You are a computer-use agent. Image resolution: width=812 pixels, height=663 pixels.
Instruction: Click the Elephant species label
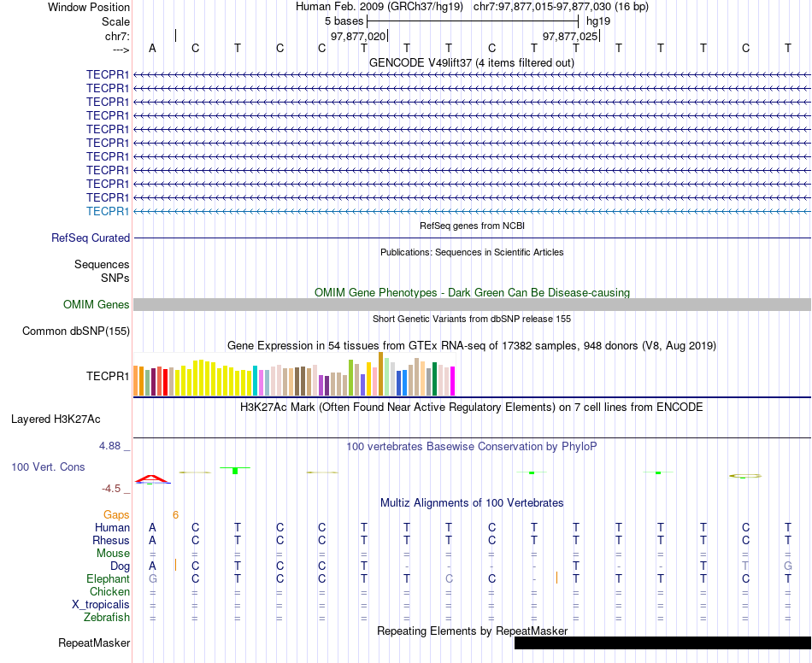pyautogui.click(x=108, y=578)
